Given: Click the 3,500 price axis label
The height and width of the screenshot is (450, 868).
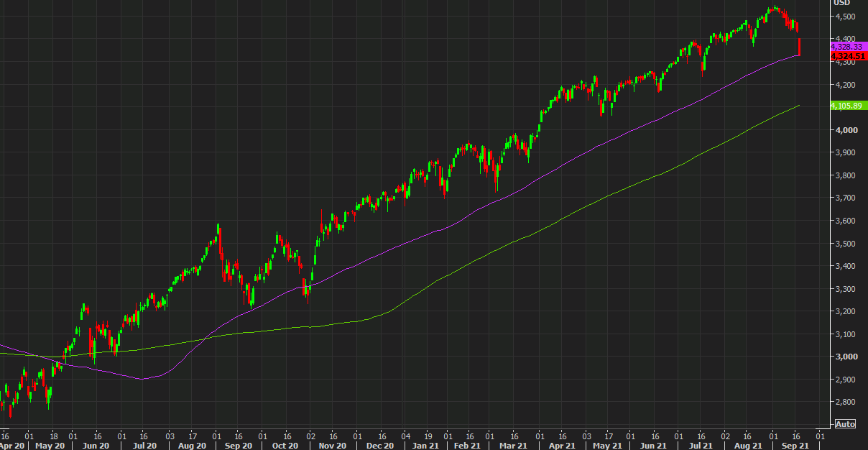Looking at the screenshot, I should coord(844,244).
